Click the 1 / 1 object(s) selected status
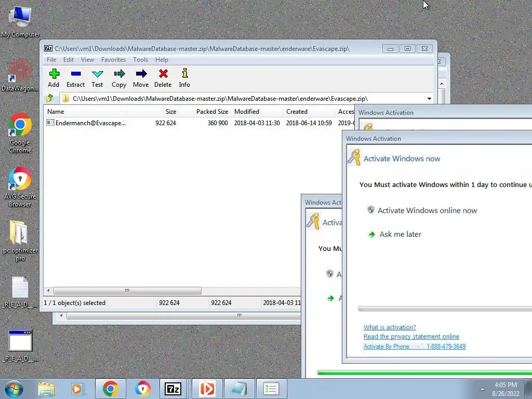The image size is (532, 399). tap(75, 303)
